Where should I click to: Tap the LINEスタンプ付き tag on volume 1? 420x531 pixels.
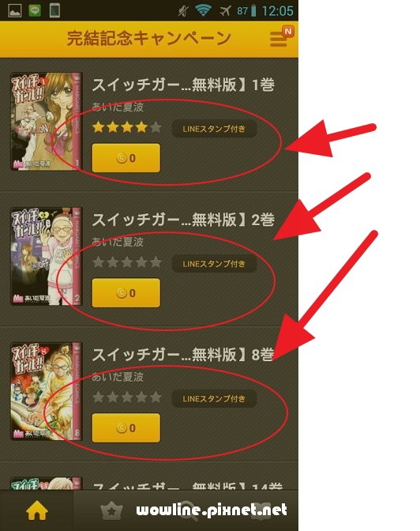pos(214,129)
